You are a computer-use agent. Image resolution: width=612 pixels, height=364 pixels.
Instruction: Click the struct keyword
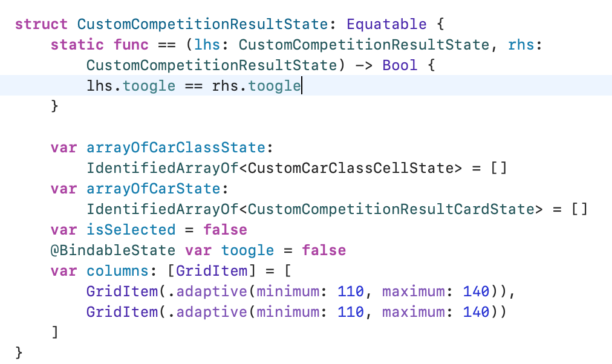click(41, 24)
